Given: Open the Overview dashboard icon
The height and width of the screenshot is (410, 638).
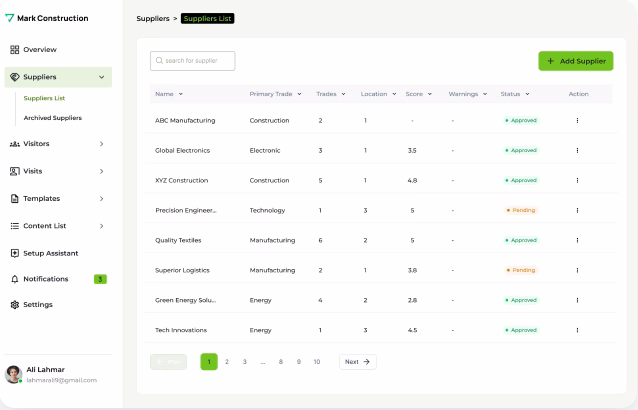Looking at the screenshot, I should click(14, 49).
